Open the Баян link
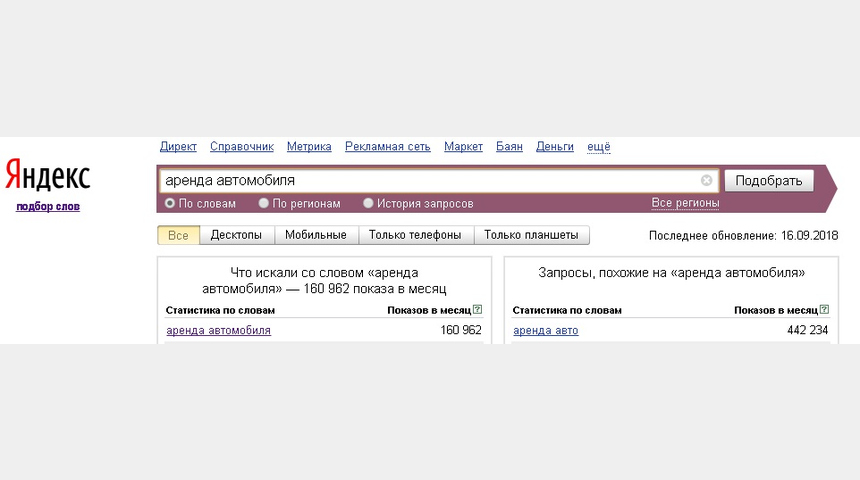This screenshot has width=860, height=480. click(x=510, y=146)
